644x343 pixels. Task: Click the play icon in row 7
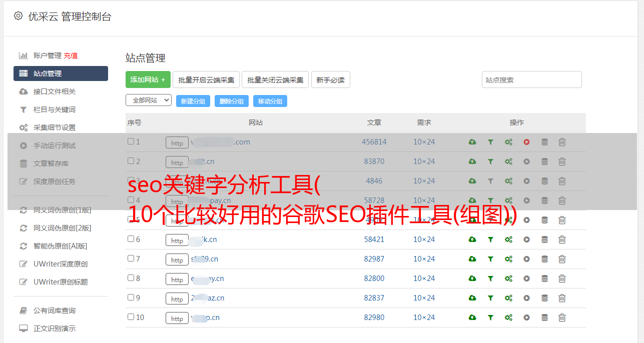[526, 259]
